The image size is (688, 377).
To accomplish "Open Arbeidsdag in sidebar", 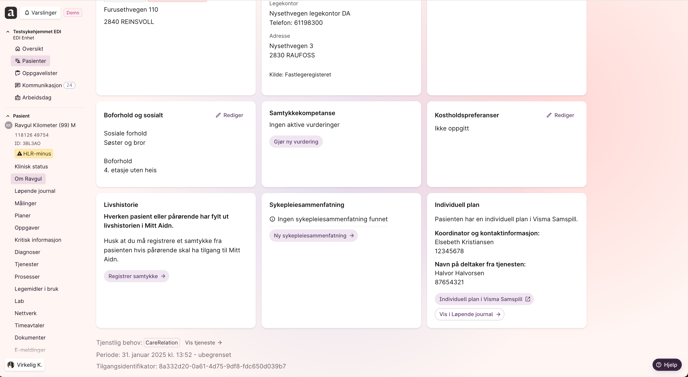I will [33, 97].
